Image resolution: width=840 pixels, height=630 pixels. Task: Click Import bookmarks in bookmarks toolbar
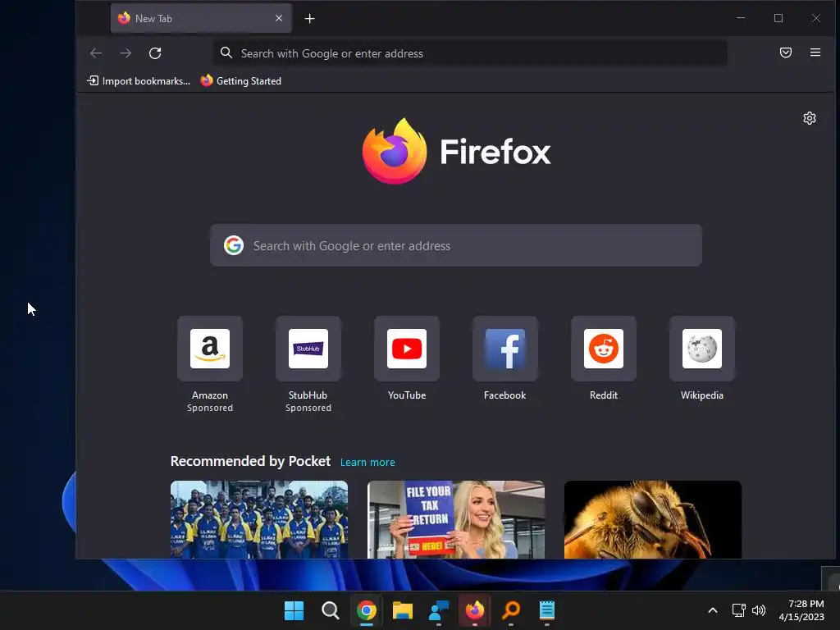click(139, 81)
